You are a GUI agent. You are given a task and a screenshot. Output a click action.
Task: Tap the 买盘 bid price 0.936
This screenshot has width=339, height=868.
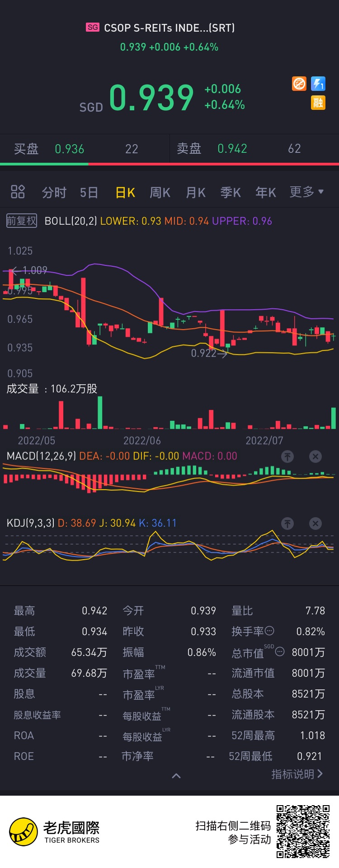point(70,149)
